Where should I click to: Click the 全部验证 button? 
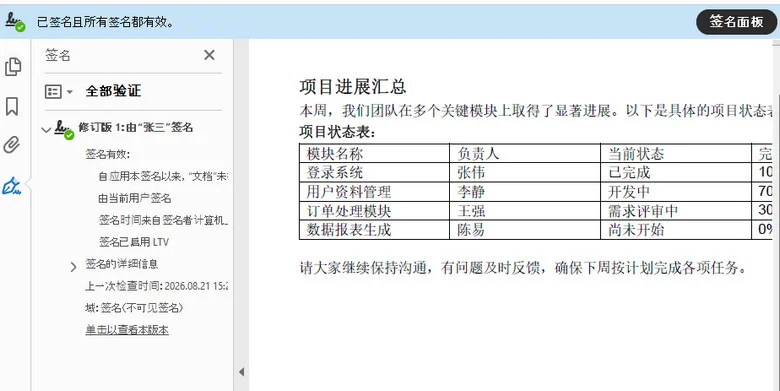(x=113, y=91)
